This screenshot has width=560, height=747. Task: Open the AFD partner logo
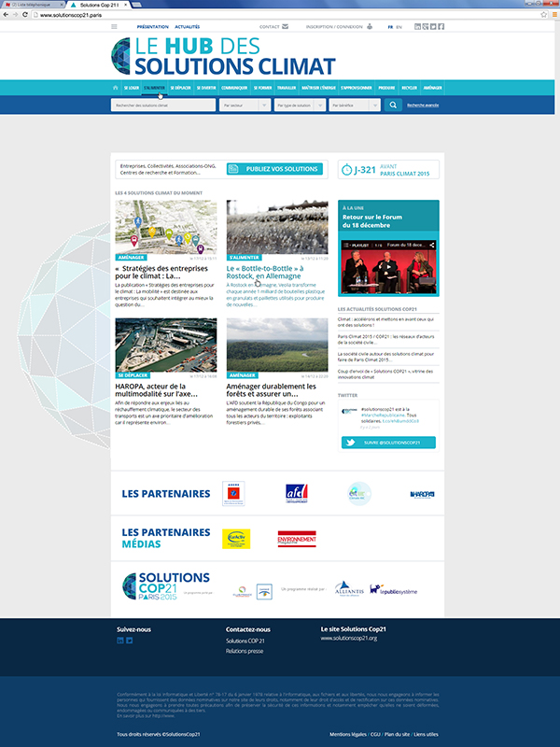(297, 494)
